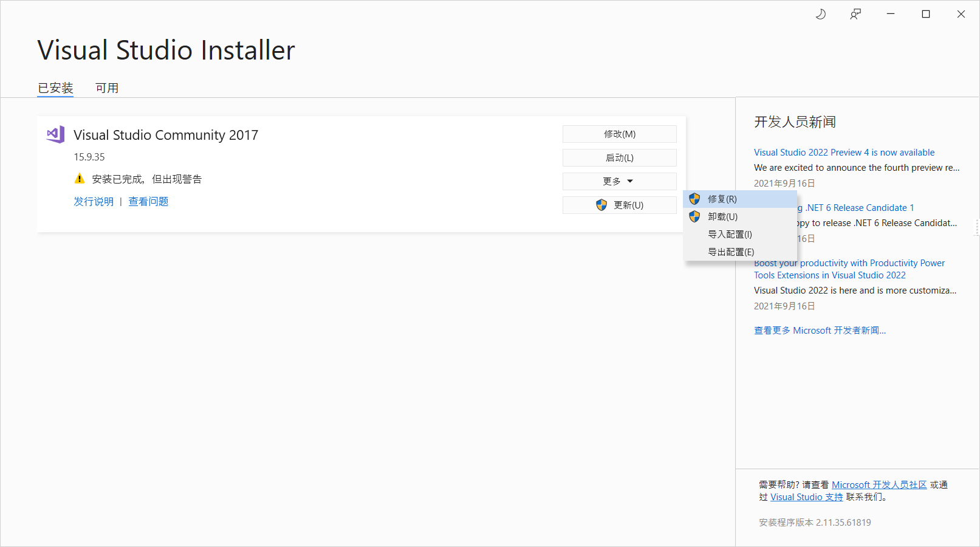Click the yellow warning triangle icon

click(x=80, y=179)
